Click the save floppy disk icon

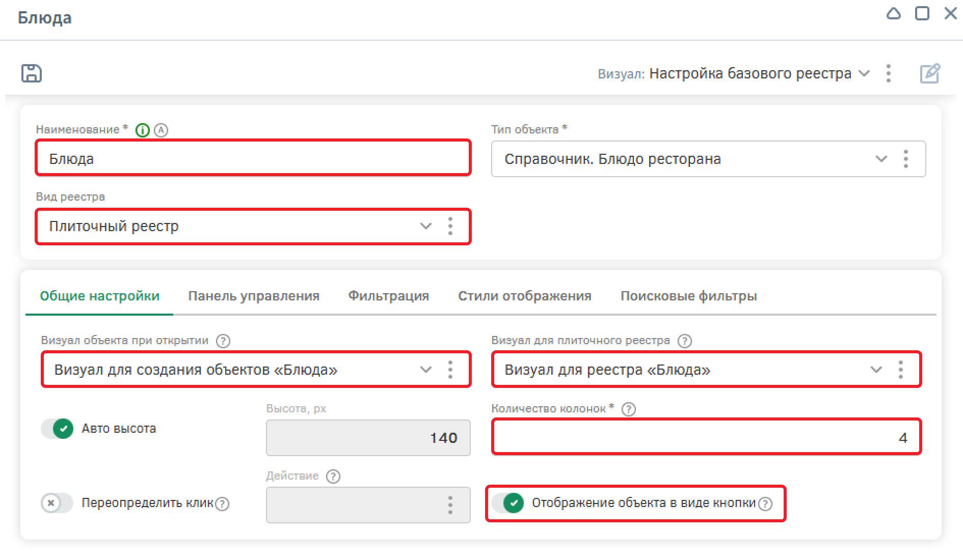coord(32,73)
